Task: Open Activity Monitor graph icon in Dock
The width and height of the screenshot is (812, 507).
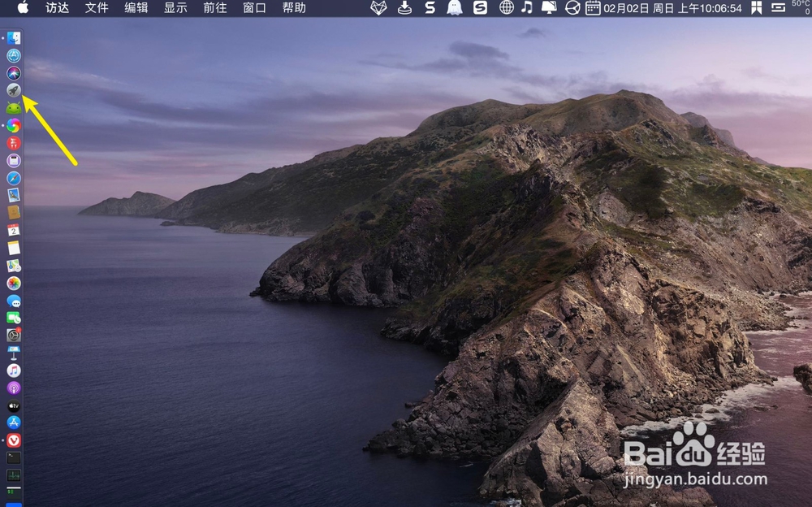Action: tap(14, 475)
